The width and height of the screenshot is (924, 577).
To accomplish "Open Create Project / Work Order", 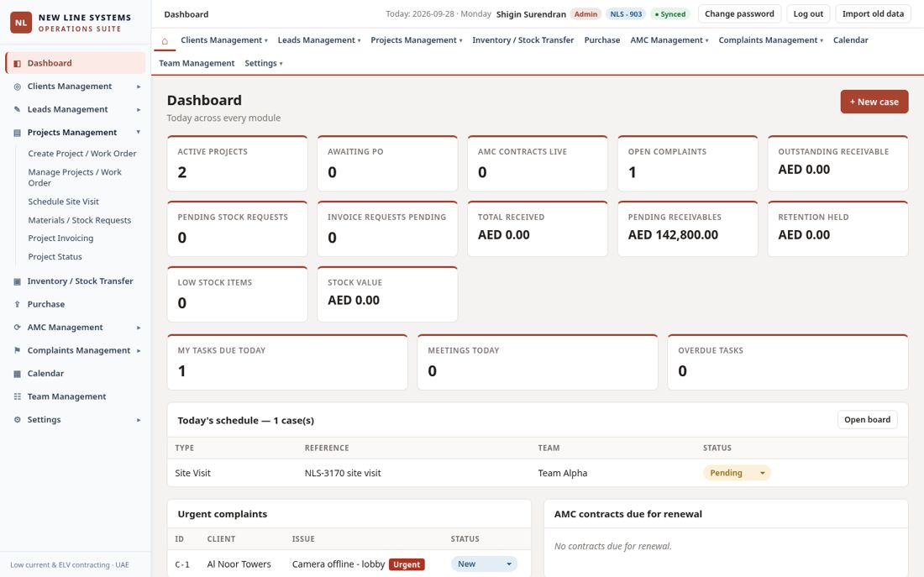I will tap(82, 153).
